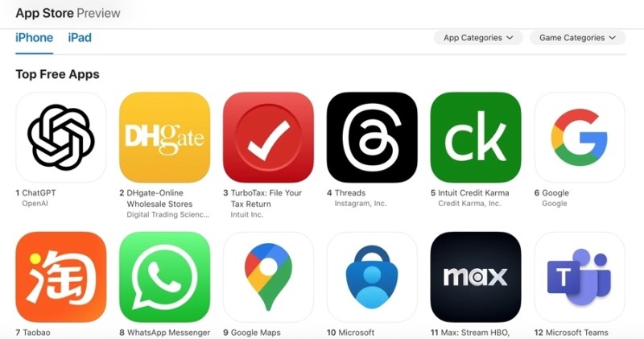Image resolution: width=644 pixels, height=339 pixels.
Task: Open the Microsoft Authenticator lock icon
Action: 372,277
